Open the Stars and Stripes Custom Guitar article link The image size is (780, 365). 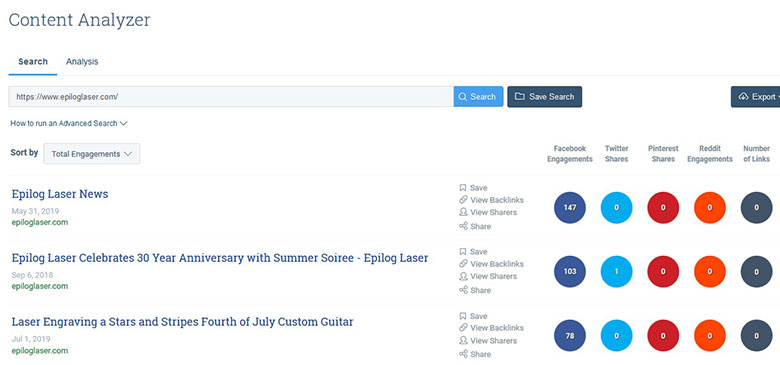[182, 322]
